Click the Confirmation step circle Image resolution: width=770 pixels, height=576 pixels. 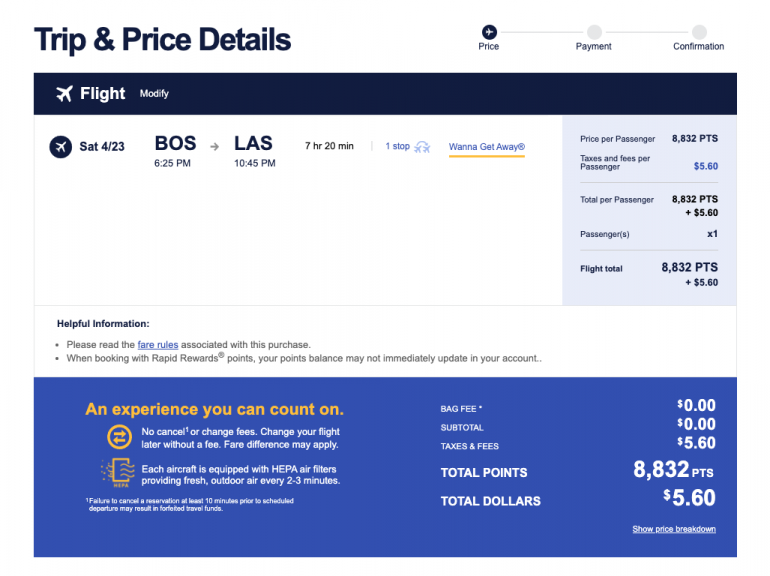(699, 32)
